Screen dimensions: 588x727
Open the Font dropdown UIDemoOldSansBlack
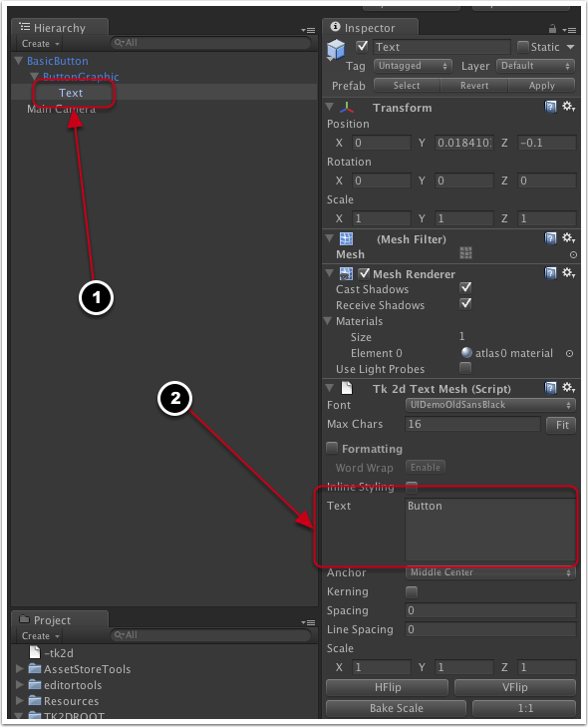[x=490, y=405]
